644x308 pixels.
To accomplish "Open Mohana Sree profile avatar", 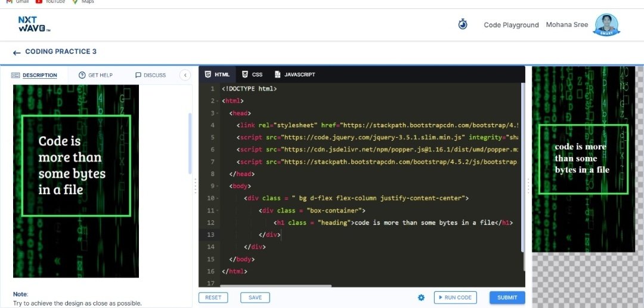I will pyautogui.click(x=606, y=24).
